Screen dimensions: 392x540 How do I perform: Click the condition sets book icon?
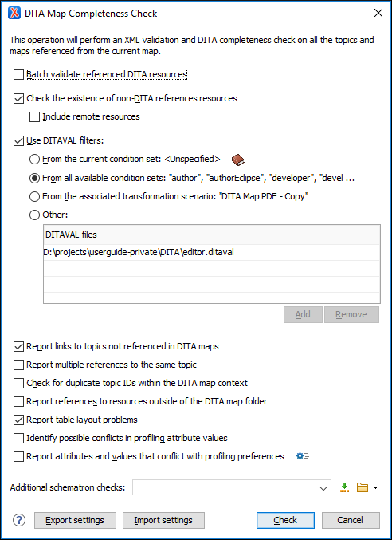click(x=237, y=160)
